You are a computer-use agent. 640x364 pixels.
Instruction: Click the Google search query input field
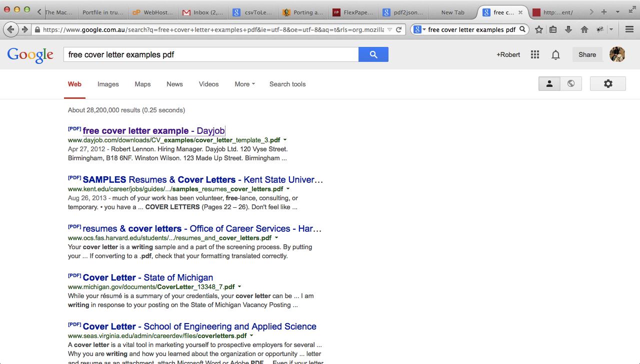click(211, 54)
